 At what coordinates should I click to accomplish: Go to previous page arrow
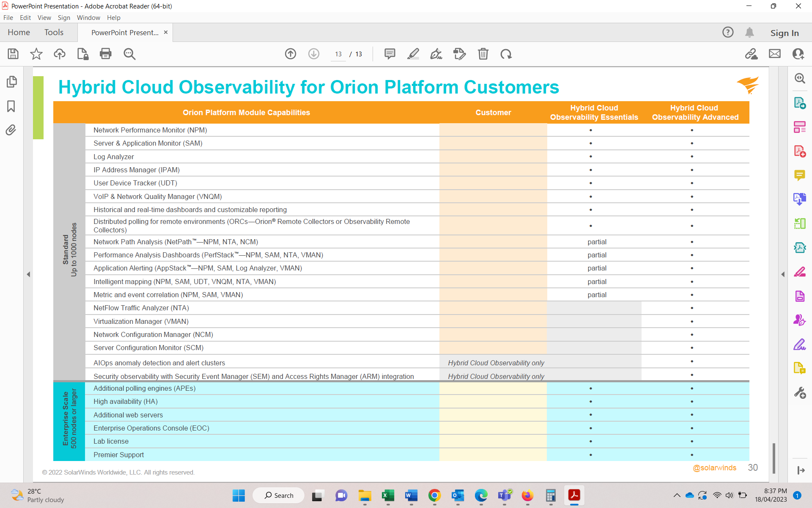click(x=291, y=54)
